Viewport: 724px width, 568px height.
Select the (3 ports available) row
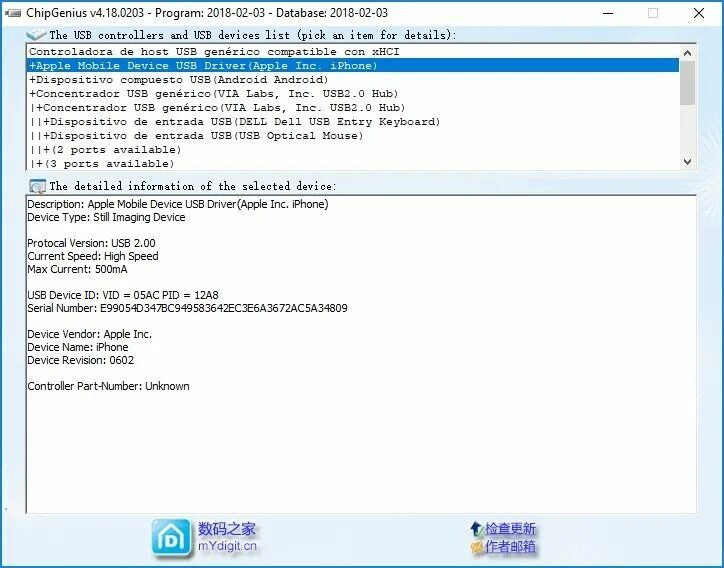tap(353, 163)
